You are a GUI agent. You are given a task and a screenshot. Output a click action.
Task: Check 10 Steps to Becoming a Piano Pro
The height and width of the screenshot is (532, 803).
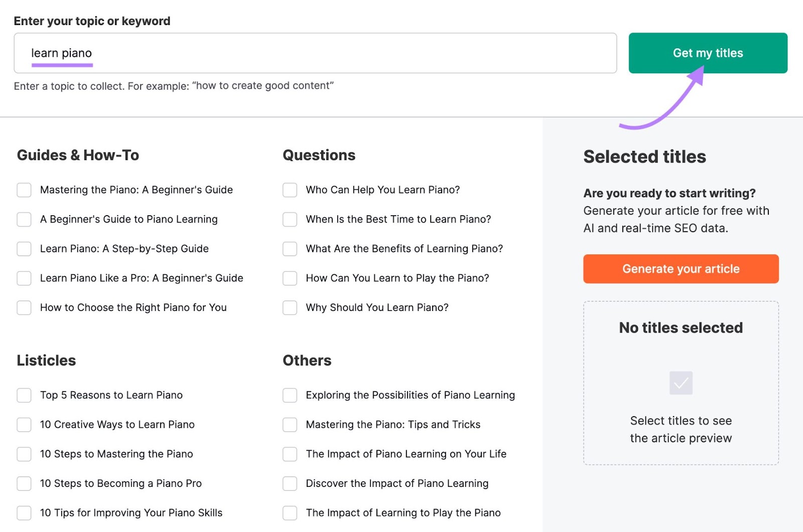[24, 483]
